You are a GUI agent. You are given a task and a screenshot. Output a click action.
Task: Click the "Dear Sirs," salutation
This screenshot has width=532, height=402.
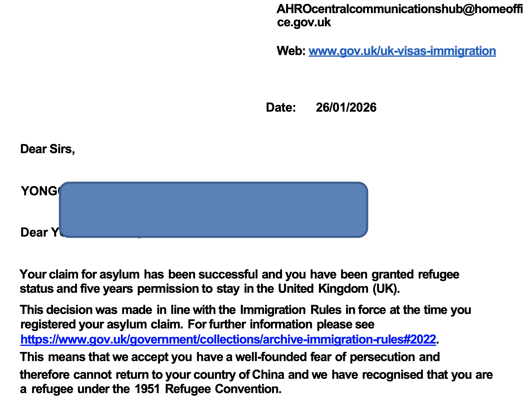[48, 149]
